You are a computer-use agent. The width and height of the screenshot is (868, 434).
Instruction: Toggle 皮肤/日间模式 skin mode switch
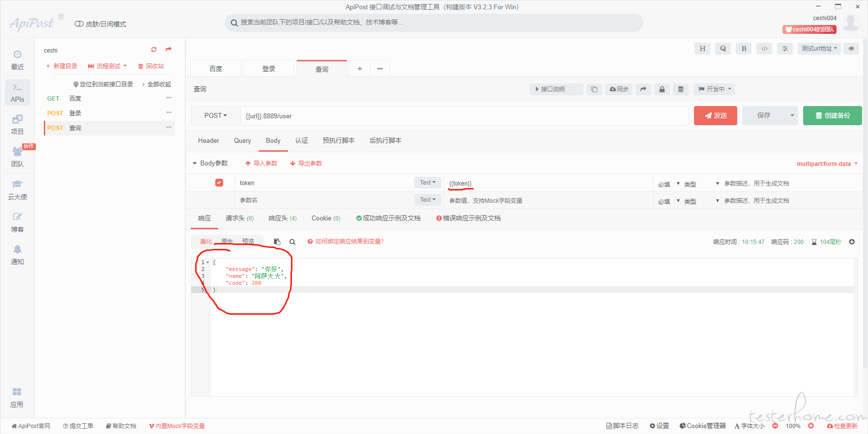[x=79, y=24]
